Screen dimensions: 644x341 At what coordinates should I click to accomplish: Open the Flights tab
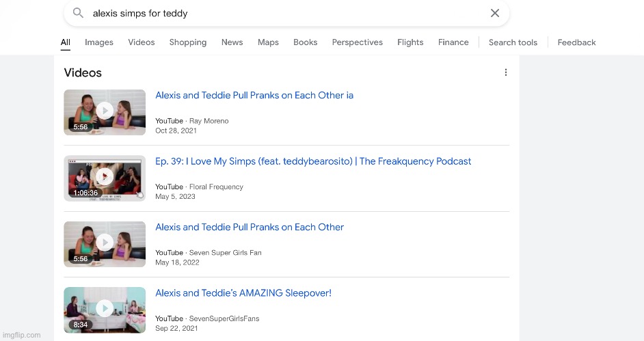(x=410, y=42)
